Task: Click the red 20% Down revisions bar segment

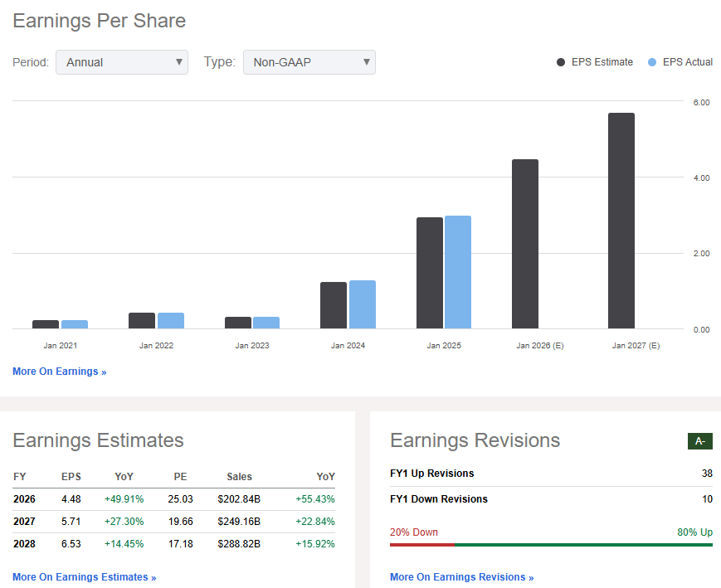Action: tap(421, 545)
